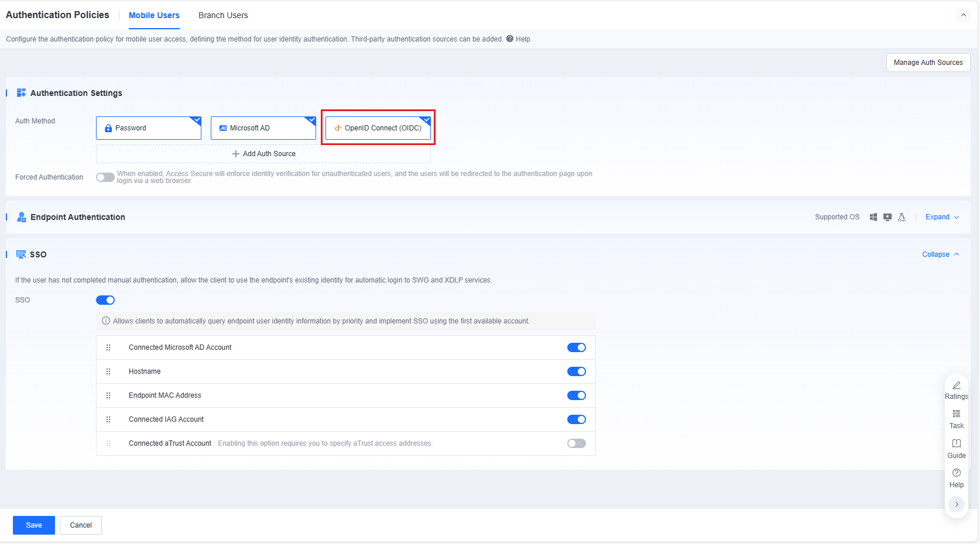Click the Forced Authentication label
This screenshot has width=980, height=544.
coord(49,177)
